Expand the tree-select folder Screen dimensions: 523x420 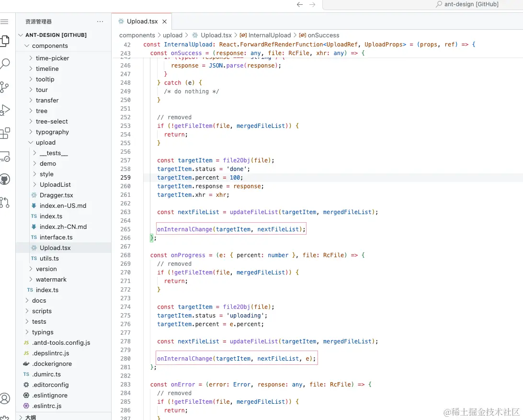63,122
